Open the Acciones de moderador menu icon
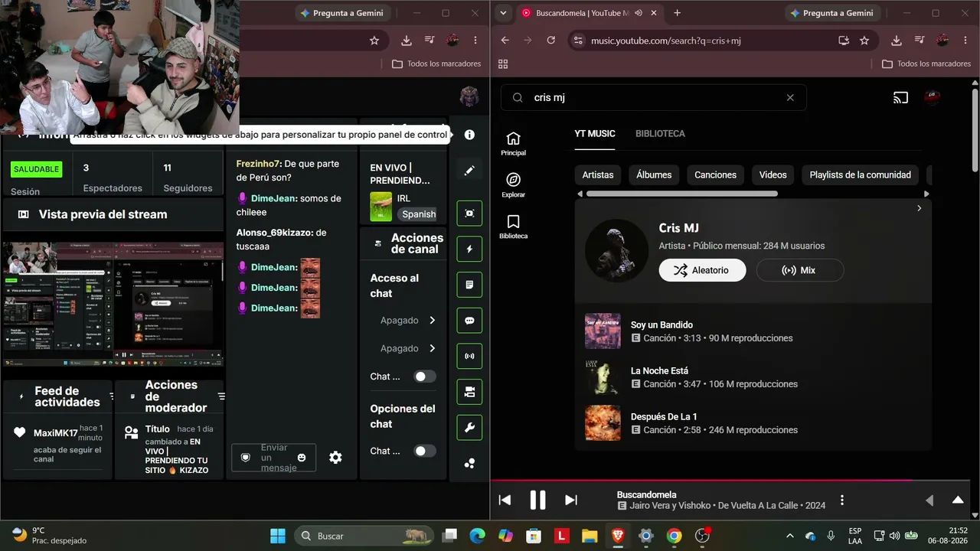Viewport: 980px width, 551px height. click(221, 396)
